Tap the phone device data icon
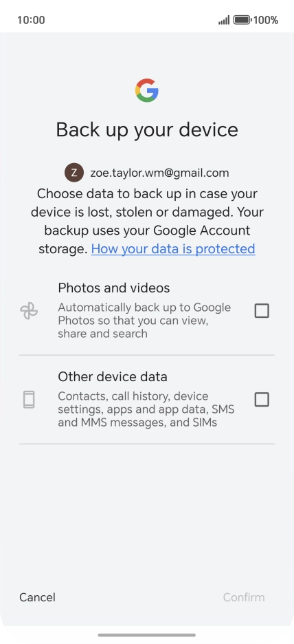Screen dimensions: 294x644 click(29, 400)
